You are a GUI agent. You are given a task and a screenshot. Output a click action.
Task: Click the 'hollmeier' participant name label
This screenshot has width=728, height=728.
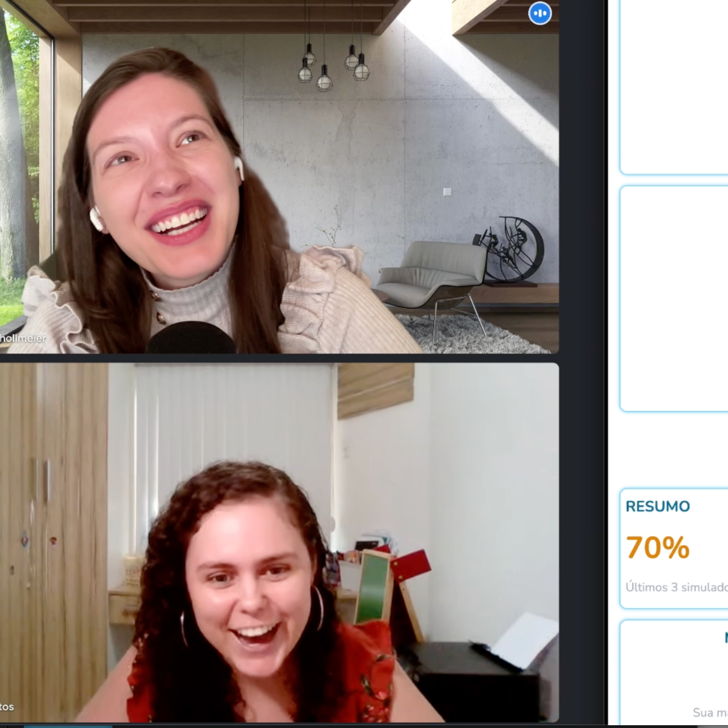[23, 338]
